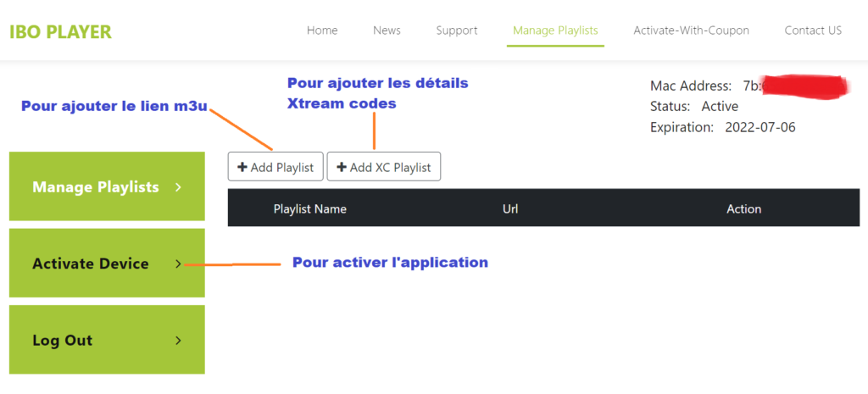
Task: Choose Activate Device in the sidebar
Action: (91, 264)
